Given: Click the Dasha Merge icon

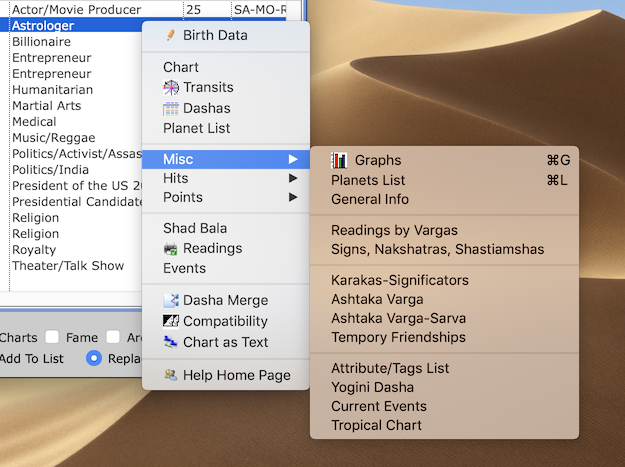Looking at the screenshot, I should click(171, 301).
